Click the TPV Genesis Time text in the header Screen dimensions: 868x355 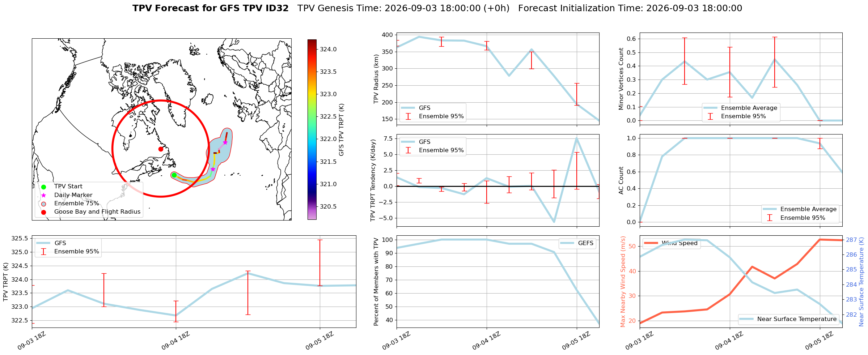click(x=403, y=8)
